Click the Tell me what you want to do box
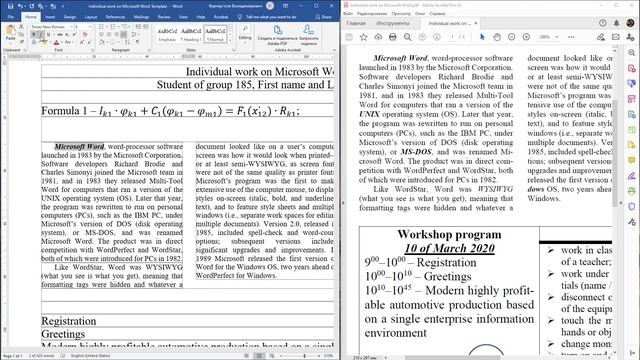The height and width of the screenshot is (360, 640). [267, 17]
